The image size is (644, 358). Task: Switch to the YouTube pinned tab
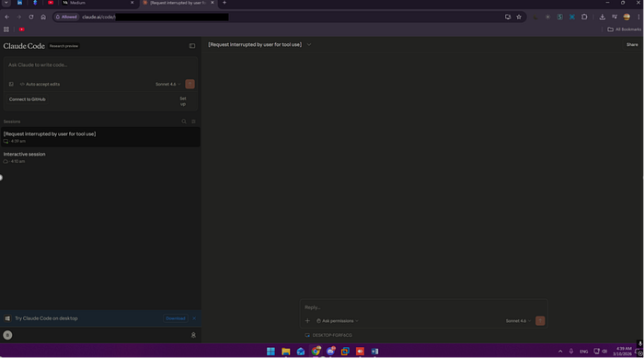click(x=51, y=3)
